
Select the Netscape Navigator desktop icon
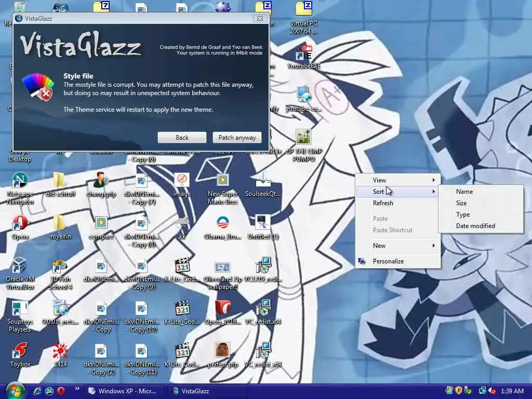click(20, 188)
